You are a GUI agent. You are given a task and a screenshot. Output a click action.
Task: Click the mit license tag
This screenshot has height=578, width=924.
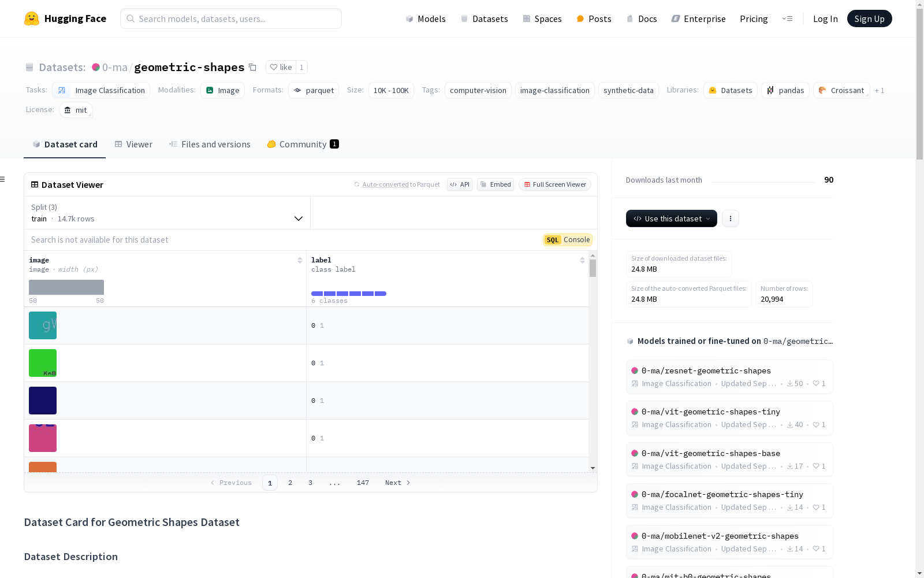pos(76,110)
